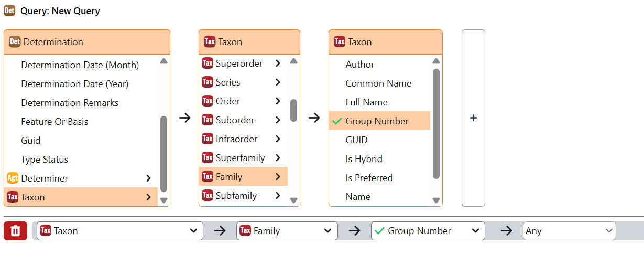Click the Det icon beside Query title
This screenshot has width=644, height=265.
point(9,10)
